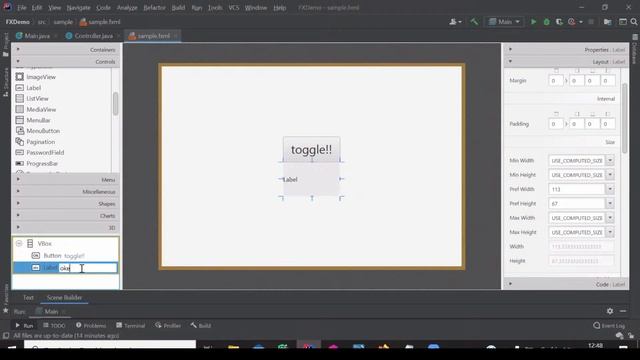Viewport: 640px width, 360px height.
Task: Open the Problems tool window
Action: point(91,325)
